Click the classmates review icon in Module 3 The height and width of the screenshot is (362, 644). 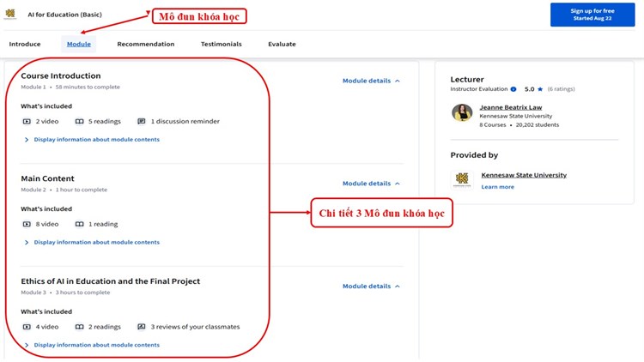pos(142,327)
